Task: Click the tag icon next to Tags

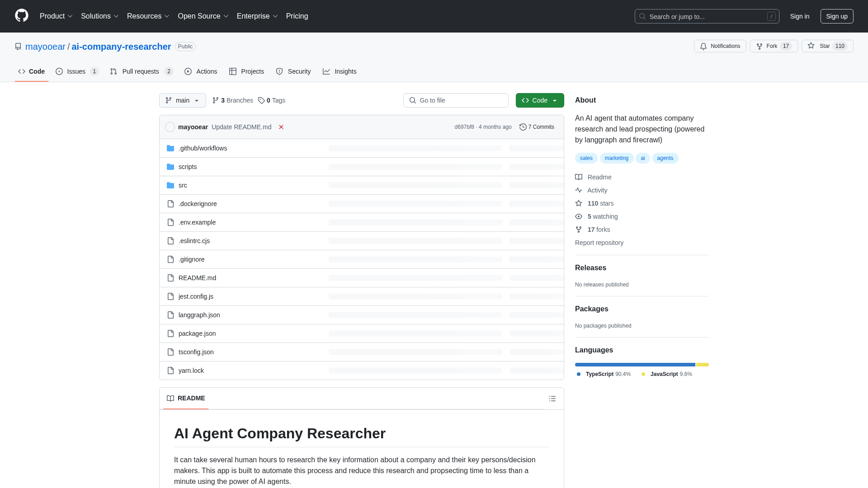Action: pos(261,100)
